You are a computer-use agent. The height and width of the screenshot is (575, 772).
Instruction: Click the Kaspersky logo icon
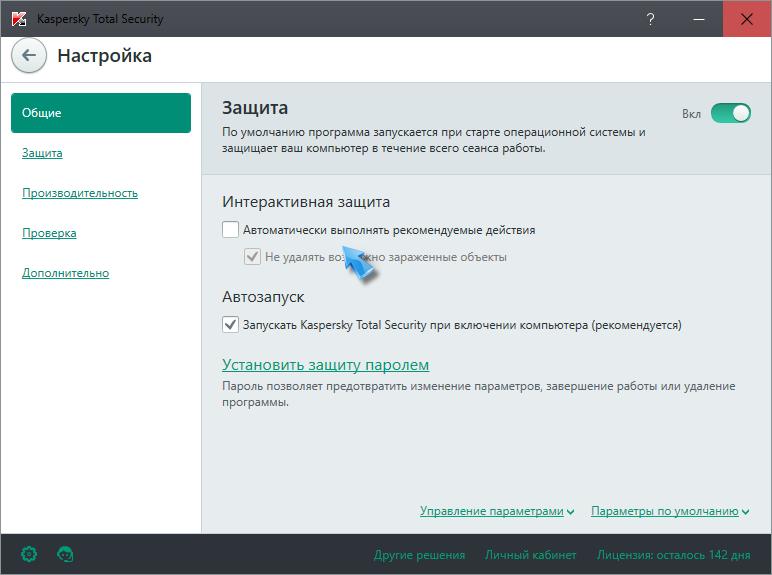tap(19, 19)
